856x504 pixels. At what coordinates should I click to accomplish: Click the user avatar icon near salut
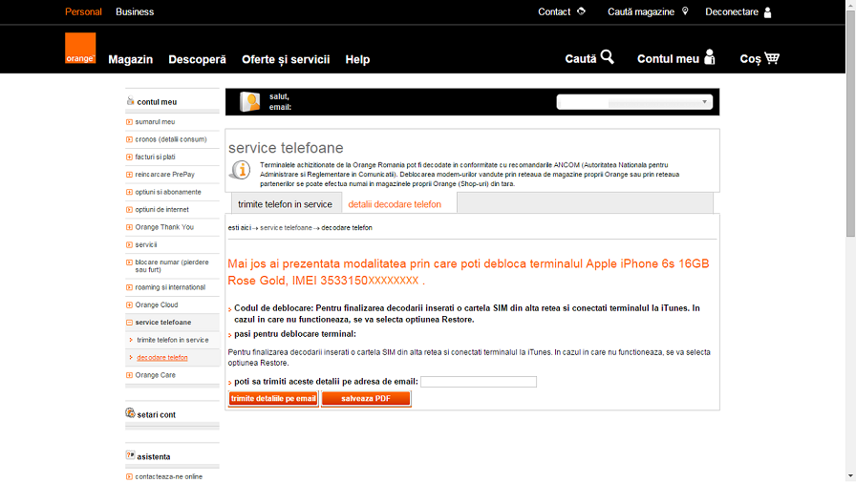tap(250, 101)
